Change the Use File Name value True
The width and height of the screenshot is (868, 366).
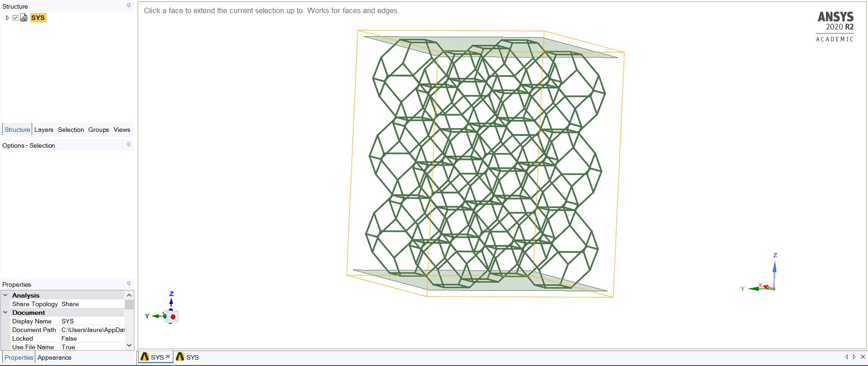click(x=92, y=347)
